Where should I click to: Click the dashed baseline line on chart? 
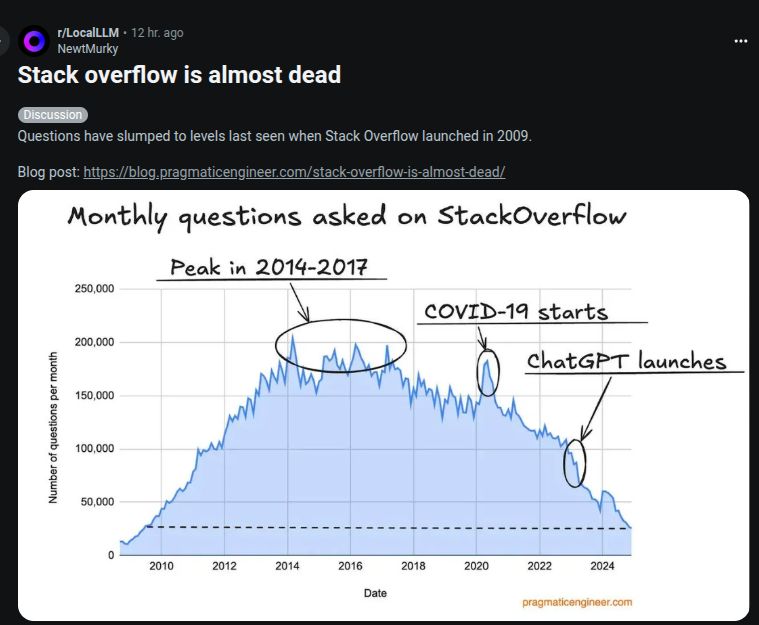coord(388,527)
